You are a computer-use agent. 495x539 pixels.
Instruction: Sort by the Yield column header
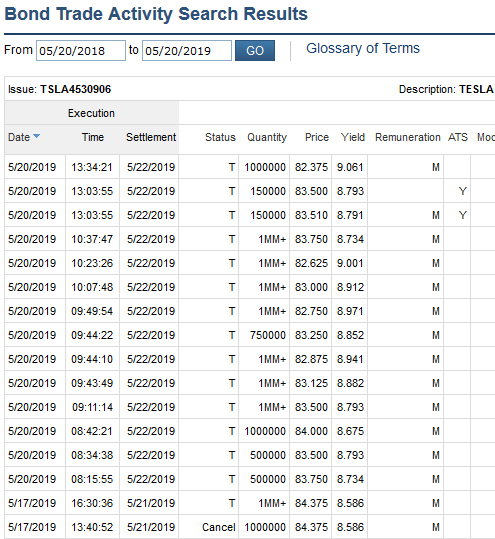coord(352,137)
